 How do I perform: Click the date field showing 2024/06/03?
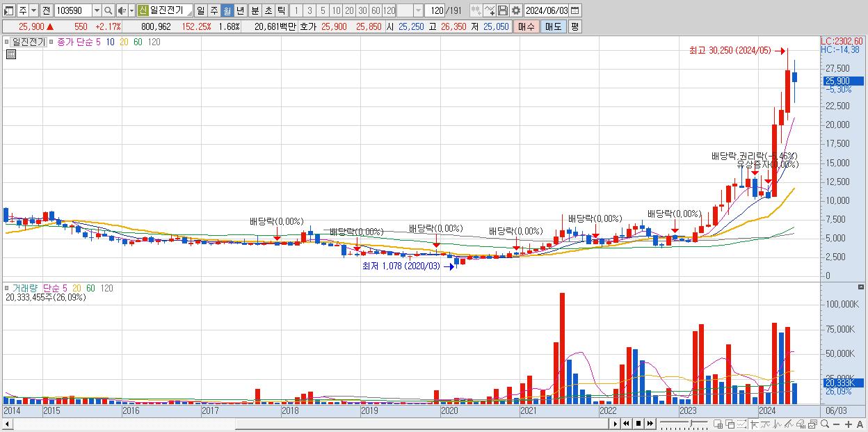pyautogui.click(x=546, y=10)
